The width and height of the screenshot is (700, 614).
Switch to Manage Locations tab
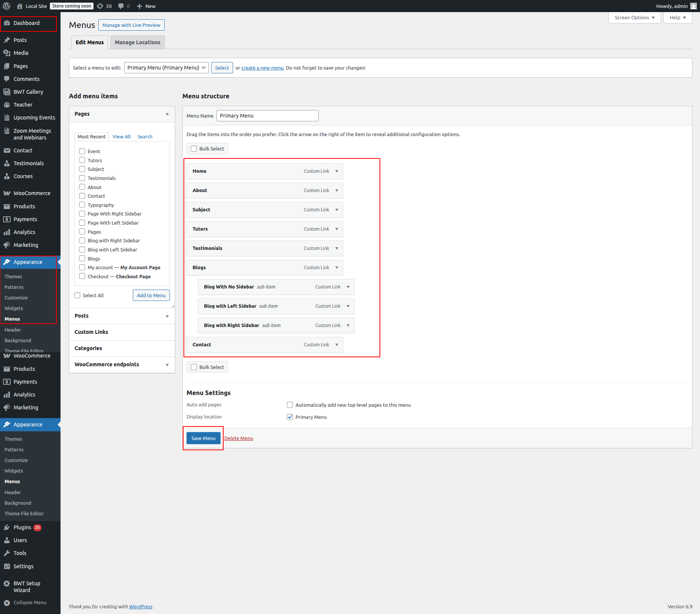click(137, 42)
